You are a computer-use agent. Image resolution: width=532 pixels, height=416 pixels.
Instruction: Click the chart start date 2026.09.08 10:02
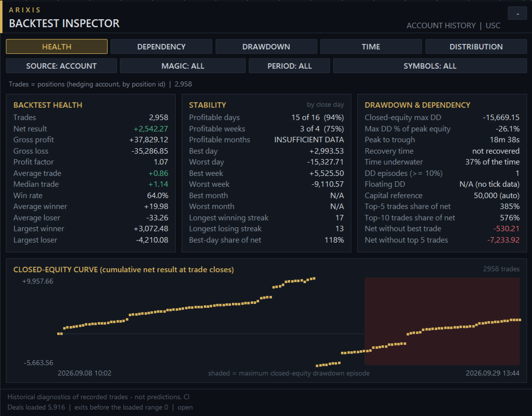[x=84, y=373]
